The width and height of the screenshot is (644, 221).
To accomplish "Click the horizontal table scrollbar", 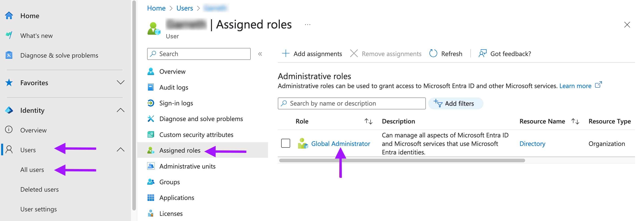I will 402,160.
